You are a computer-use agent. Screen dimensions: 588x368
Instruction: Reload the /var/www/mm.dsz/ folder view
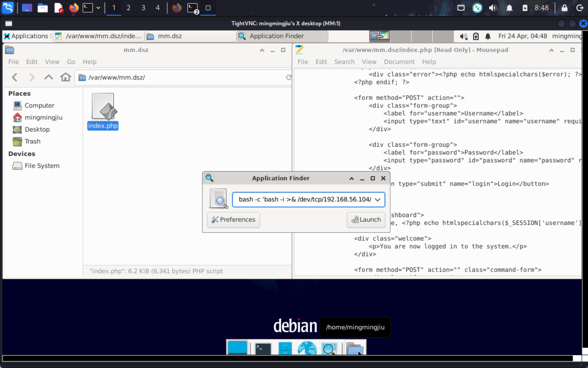coord(289,77)
